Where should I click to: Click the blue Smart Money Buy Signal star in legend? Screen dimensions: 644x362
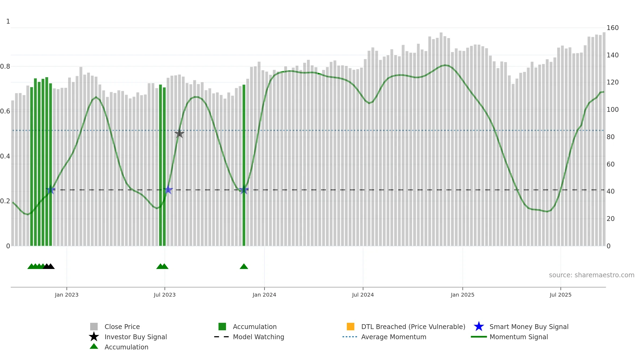tap(479, 327)
